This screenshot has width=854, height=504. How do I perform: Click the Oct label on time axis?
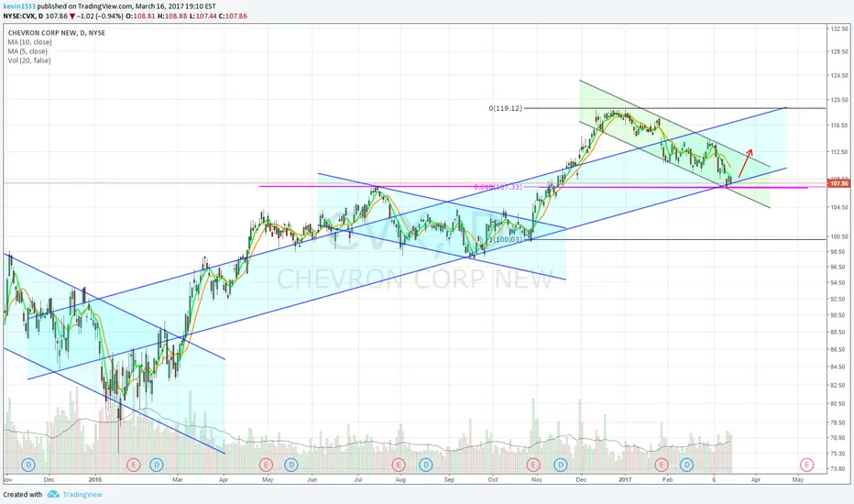[493, 480]
